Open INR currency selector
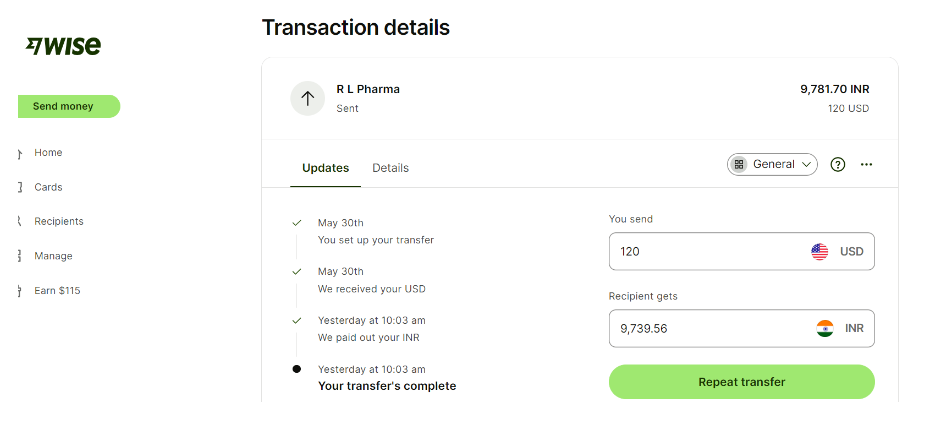The image size is (931, 439). point(840,329)
